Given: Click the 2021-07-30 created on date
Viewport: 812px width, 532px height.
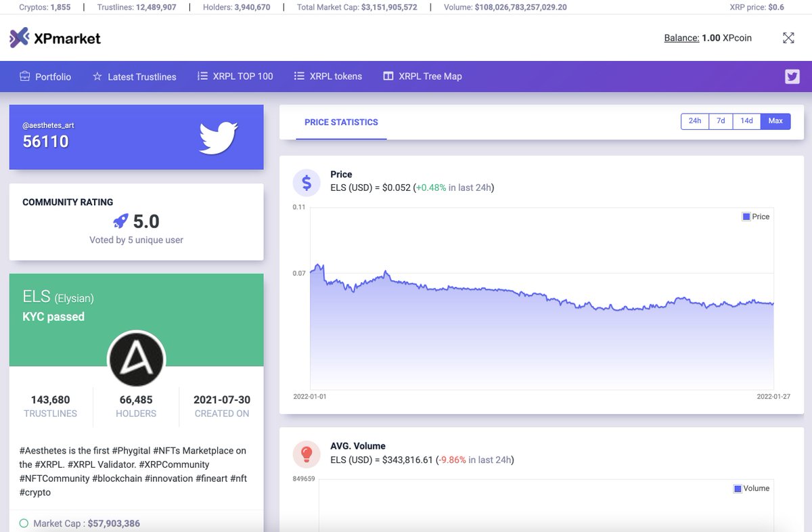Looking at the screenshot, I should pyautogui.click(x=222, y=400).
